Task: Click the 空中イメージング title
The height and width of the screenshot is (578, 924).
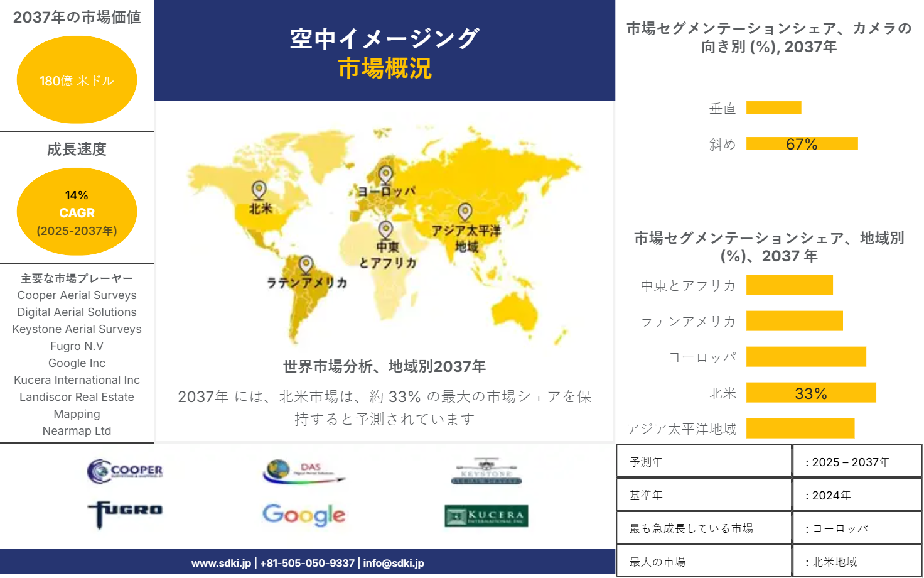Action: click(384, 38)
